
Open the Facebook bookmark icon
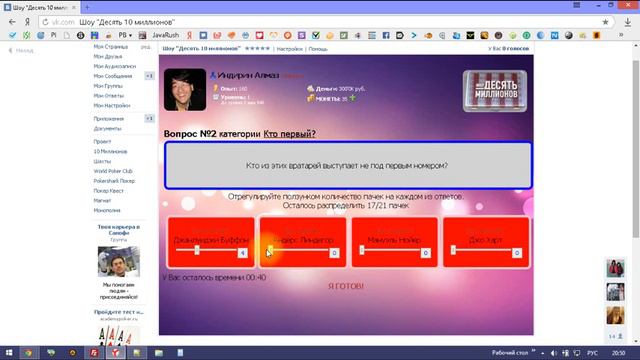point(386,36)
